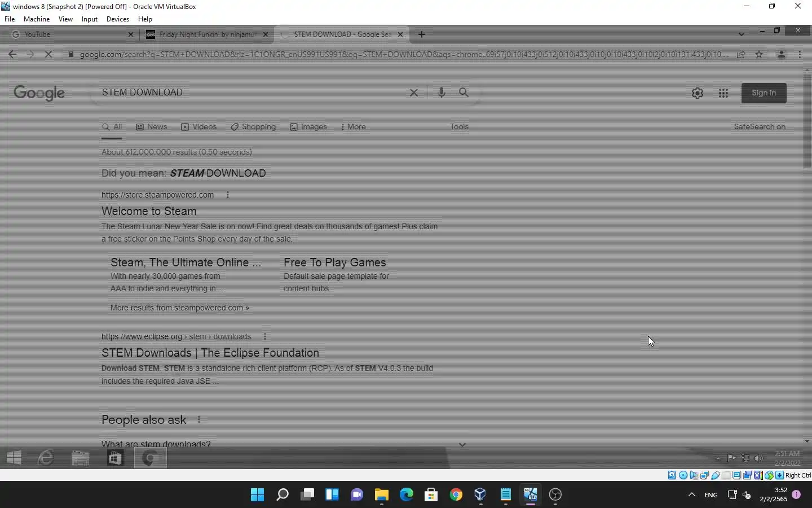The height and width of the screenshot is (508, 812).
Task: Open STEM Downloads Eclipse Foundation result
Action: (x=210, y=353)
